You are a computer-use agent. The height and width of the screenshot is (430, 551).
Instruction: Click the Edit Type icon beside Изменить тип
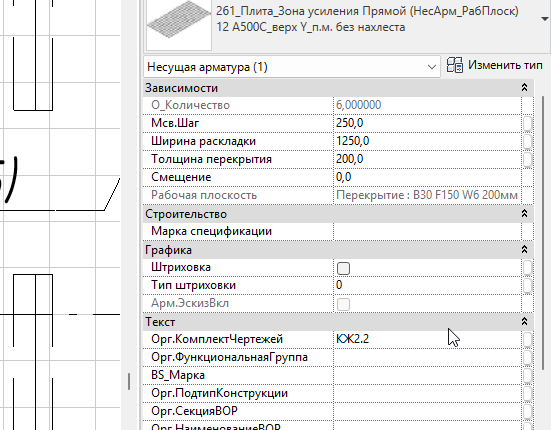(x=455, y=65)
